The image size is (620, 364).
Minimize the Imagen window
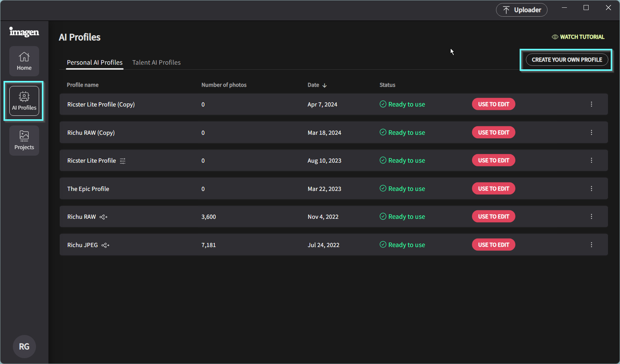(x=564, y=8)
